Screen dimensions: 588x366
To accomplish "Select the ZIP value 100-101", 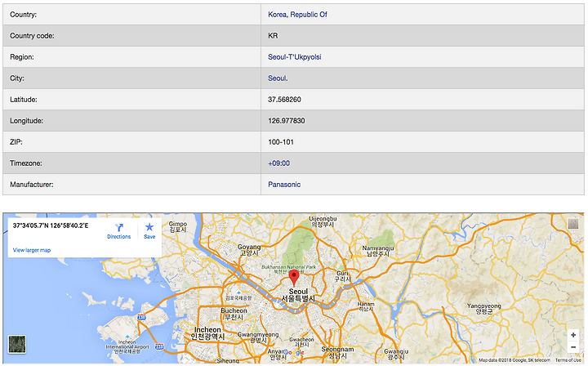I will pos(281,142).
